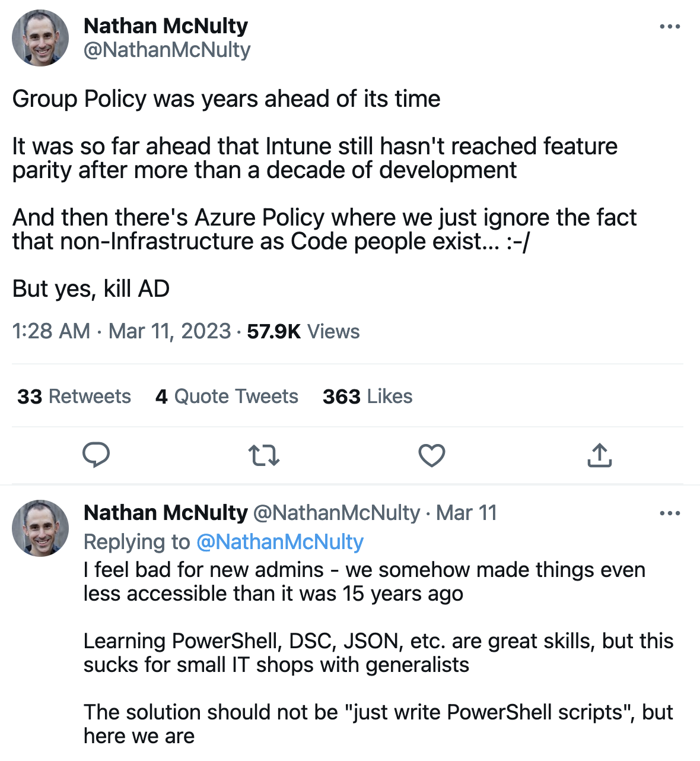Open the Nathan McNulty name on main tweet
Viewport: 700px width, 761px height.
coord(166,26)
